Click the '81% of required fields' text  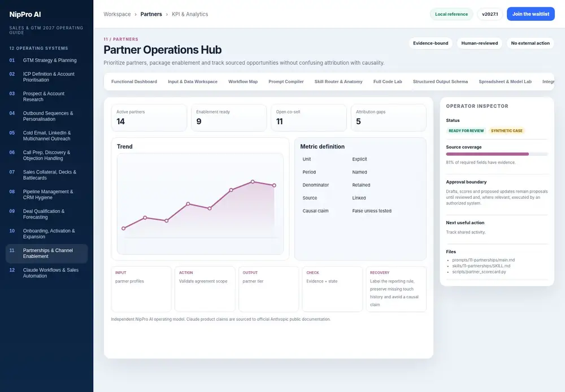coord(481,162)
